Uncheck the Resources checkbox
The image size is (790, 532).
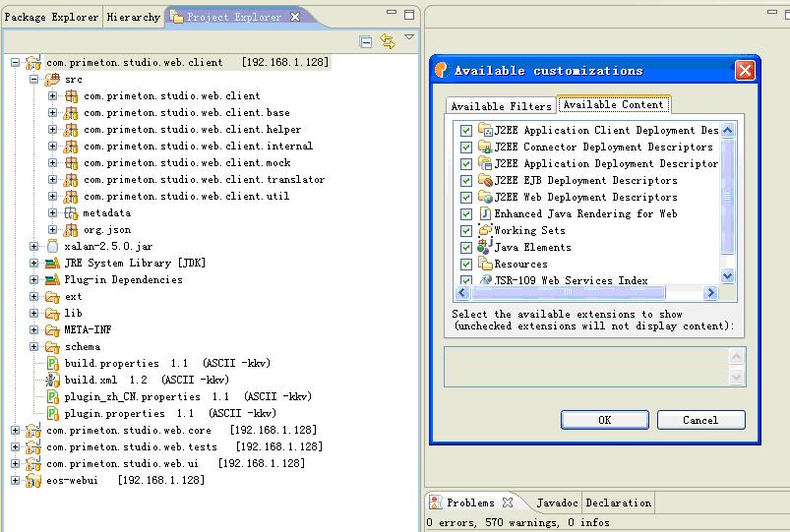(x=466, y=264)
